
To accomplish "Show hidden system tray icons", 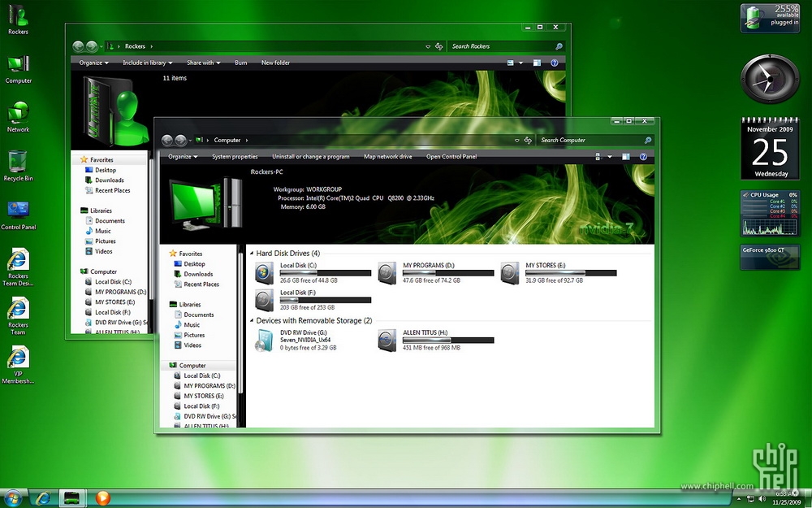I will click(x=739, y=499).
